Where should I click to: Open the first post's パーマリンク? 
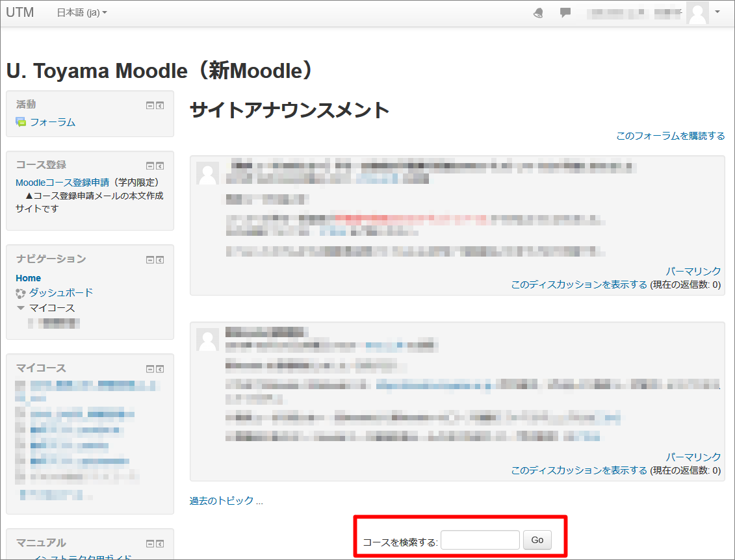(693, 271)
